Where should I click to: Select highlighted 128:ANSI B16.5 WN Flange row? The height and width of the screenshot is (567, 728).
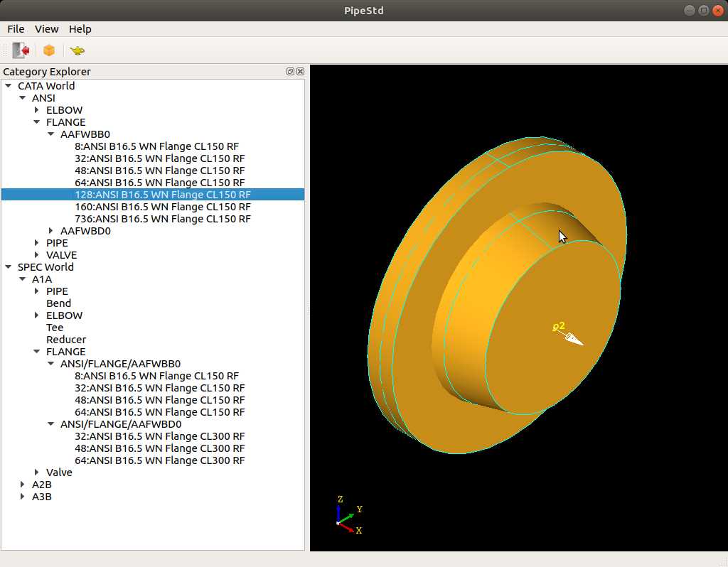(x=153, y=195)
